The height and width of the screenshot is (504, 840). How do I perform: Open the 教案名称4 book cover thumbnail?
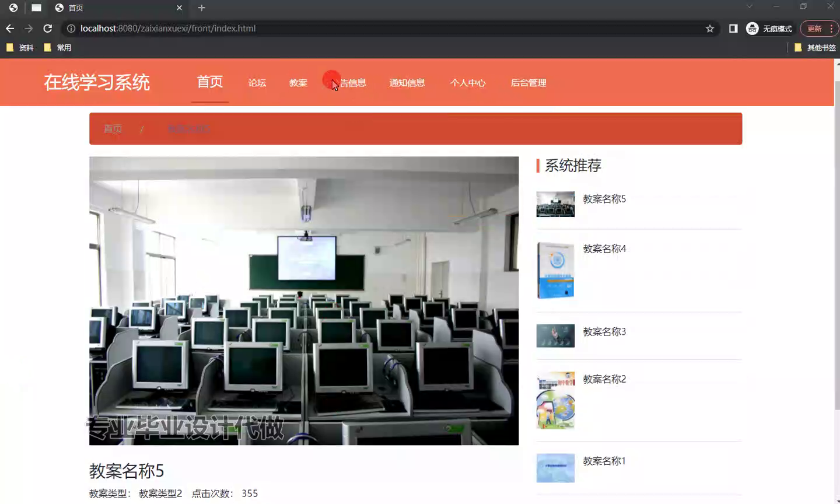click(x=555, y=271)
